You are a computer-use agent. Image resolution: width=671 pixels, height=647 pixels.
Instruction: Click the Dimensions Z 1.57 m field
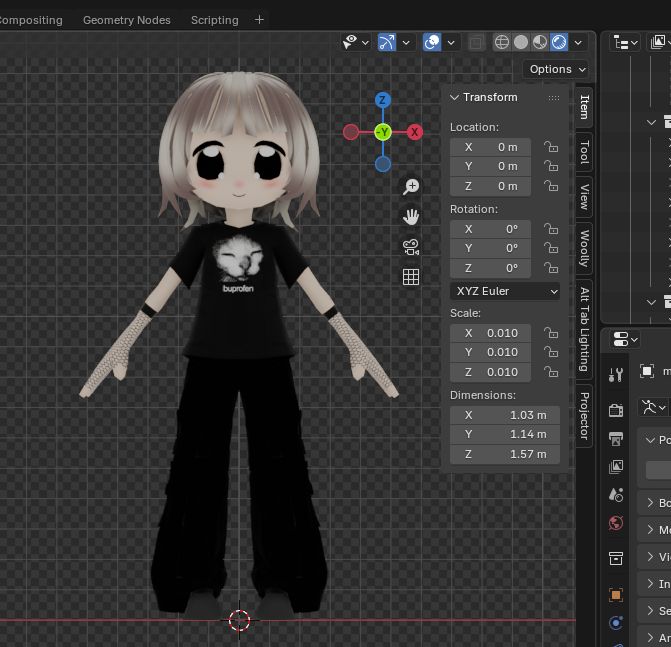click(x=505, y=454)
